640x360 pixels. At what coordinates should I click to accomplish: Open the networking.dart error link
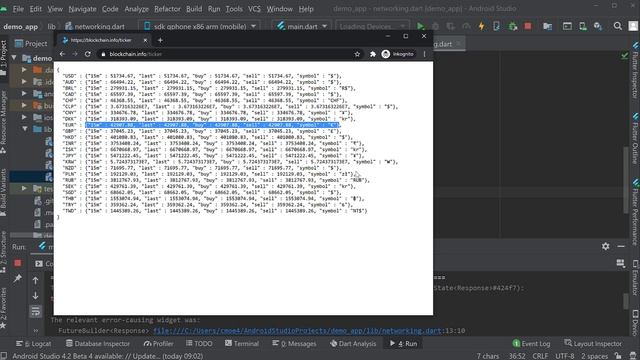point(297,331)
